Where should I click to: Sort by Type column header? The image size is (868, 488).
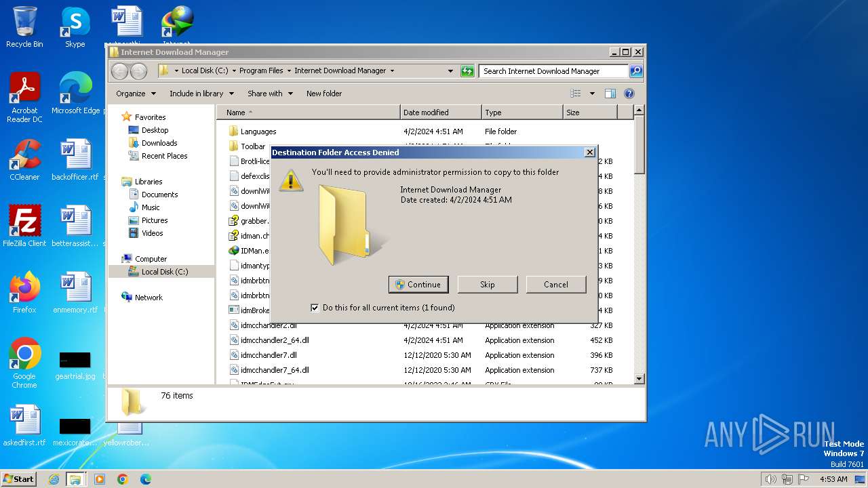point(522,113)
